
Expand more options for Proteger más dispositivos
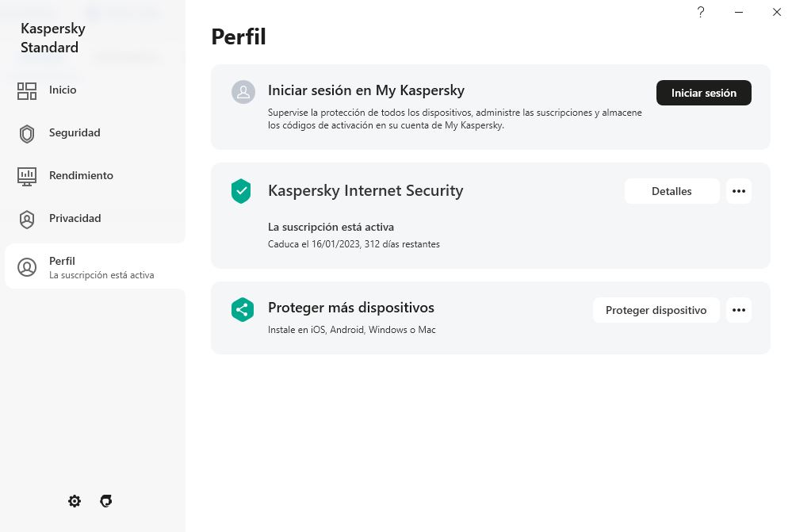coord(739,310)
